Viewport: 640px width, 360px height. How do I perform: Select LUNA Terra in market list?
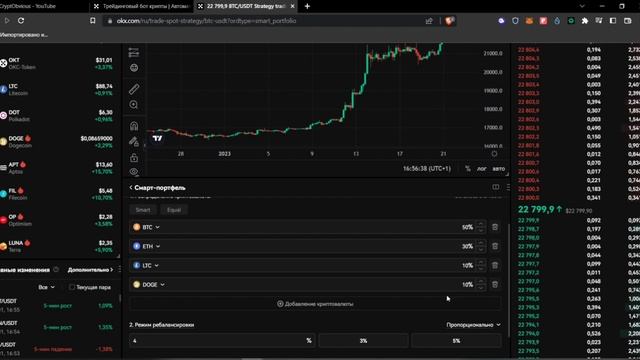(57, 246)
